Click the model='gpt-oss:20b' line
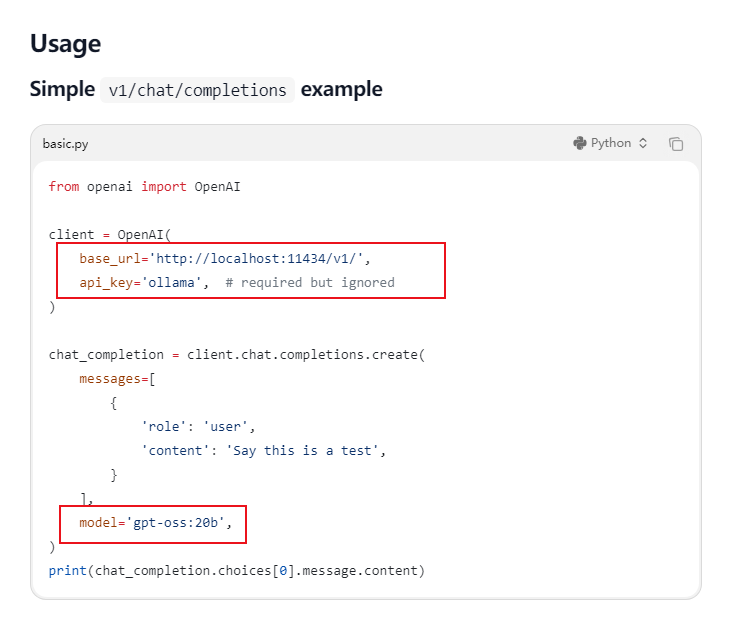 click(x=156, y=523)
